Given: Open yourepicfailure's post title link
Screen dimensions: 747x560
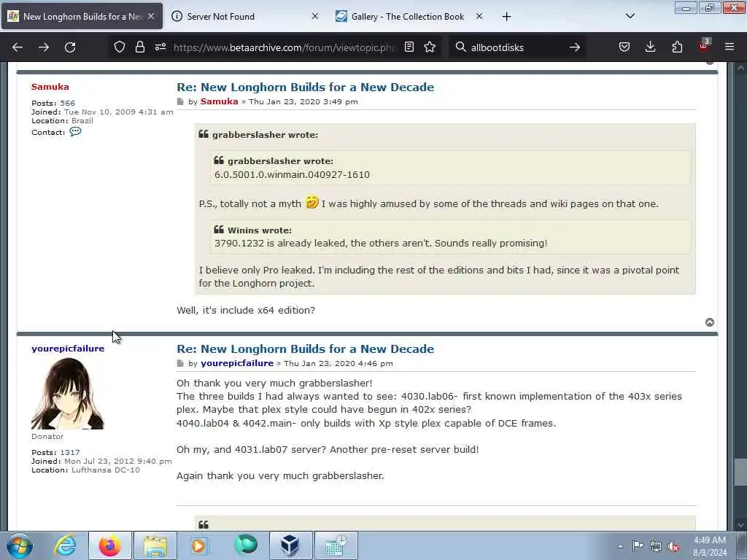Looking at the screenshot, I should click(305, 349).
